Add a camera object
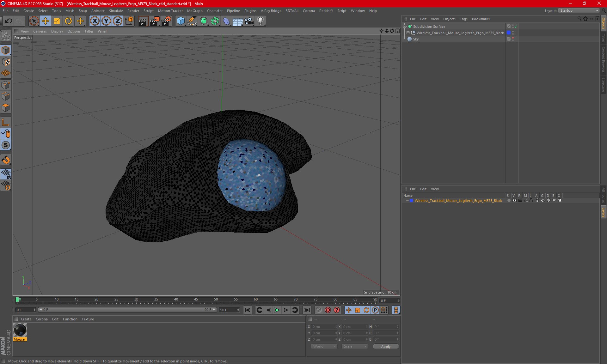 click(x=249, y=21)
